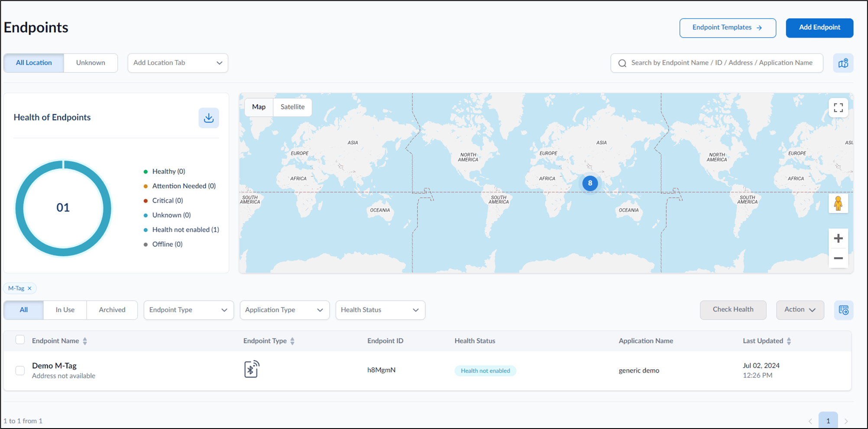868x429 pixels.
Task: Click the Check Health button
Action: click(733, 310)
